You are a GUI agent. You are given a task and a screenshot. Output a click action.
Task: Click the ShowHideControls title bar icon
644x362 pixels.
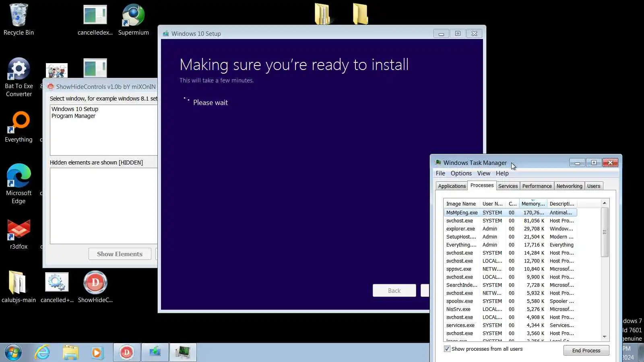point(51,86)
